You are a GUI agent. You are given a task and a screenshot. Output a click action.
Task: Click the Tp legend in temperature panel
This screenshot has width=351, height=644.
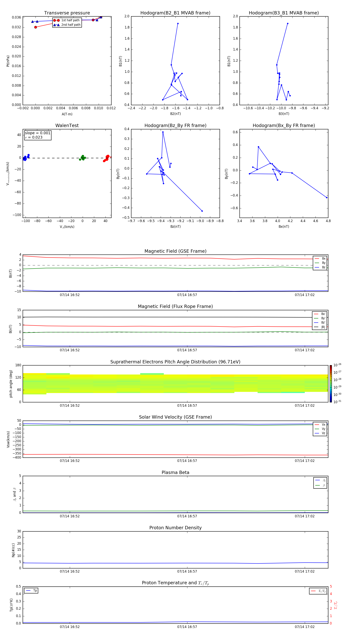point(31,591)
